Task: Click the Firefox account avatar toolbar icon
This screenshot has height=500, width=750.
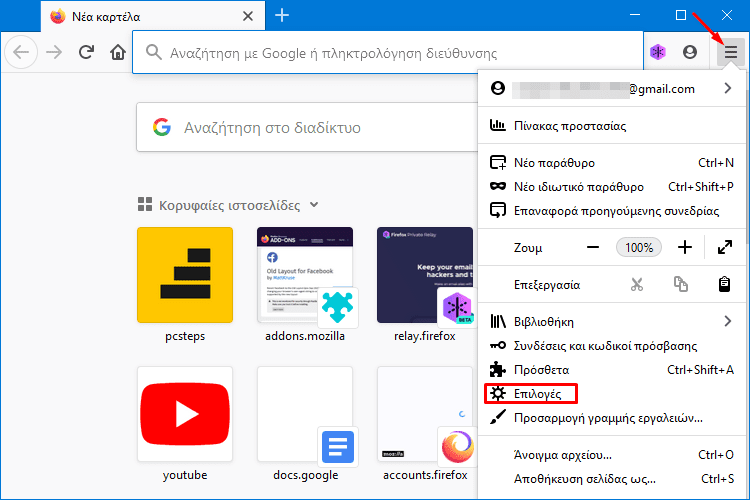Action: click(690, 52)
